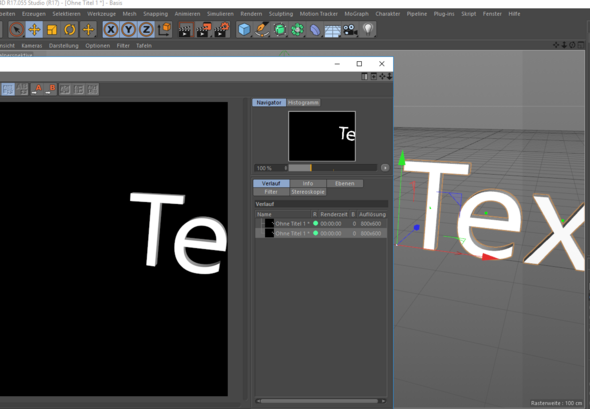Open the Sculpting menu

(x=281, y=14)
